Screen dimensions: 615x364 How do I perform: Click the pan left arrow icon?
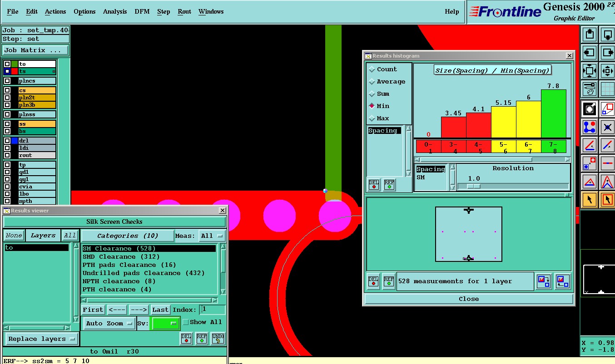(590, 53)
